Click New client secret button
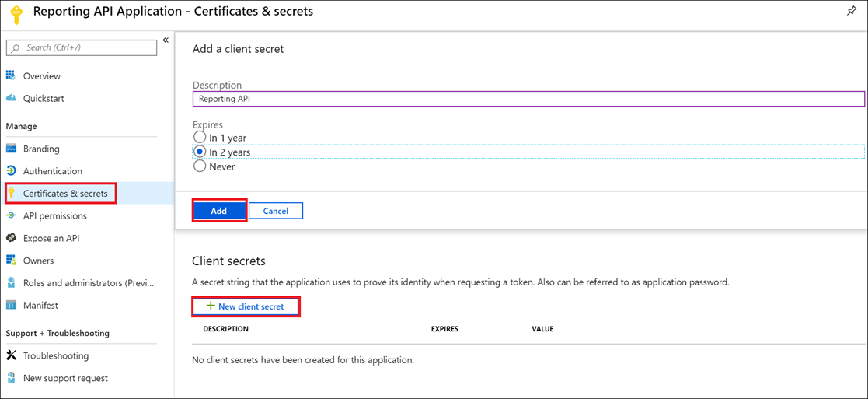 point(246,306)
